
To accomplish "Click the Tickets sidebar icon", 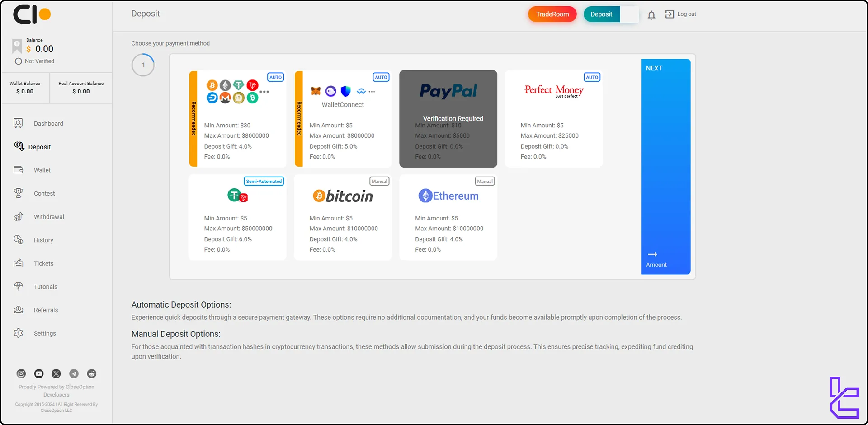I will [x=19, y=263].
